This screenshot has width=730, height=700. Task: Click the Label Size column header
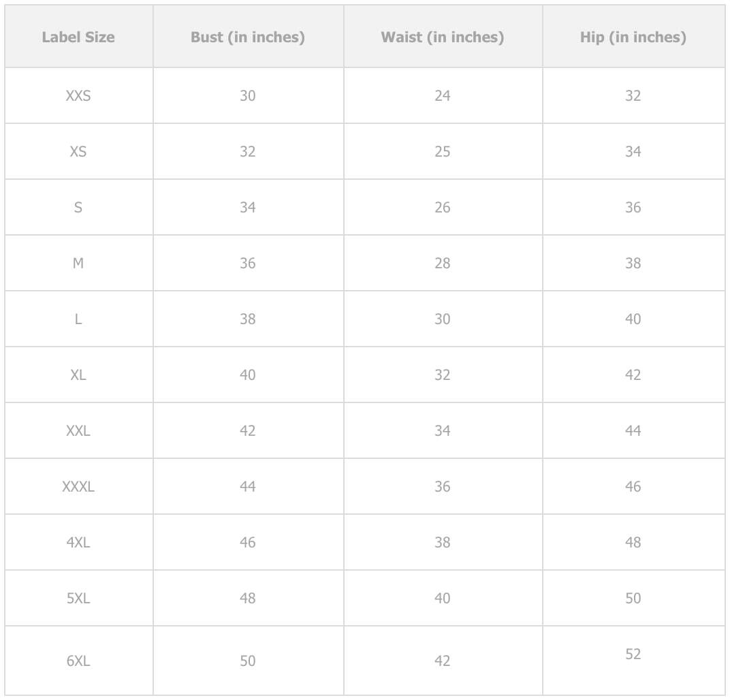point(78,37)
